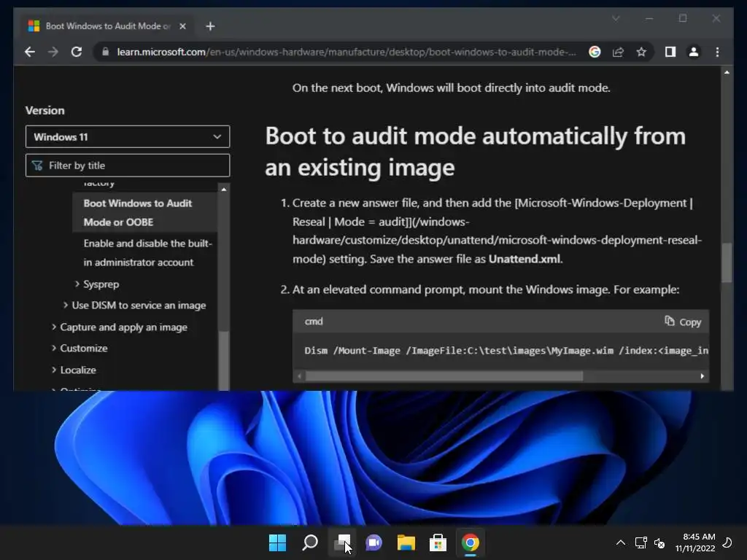Click the page vertical scrollbar thumb

[727, 262]
